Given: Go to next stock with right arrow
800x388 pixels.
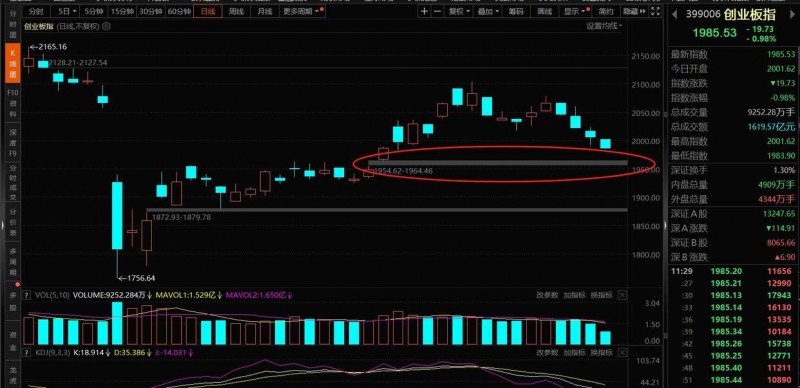Looking at the screenshot, I should coord(793,15).
